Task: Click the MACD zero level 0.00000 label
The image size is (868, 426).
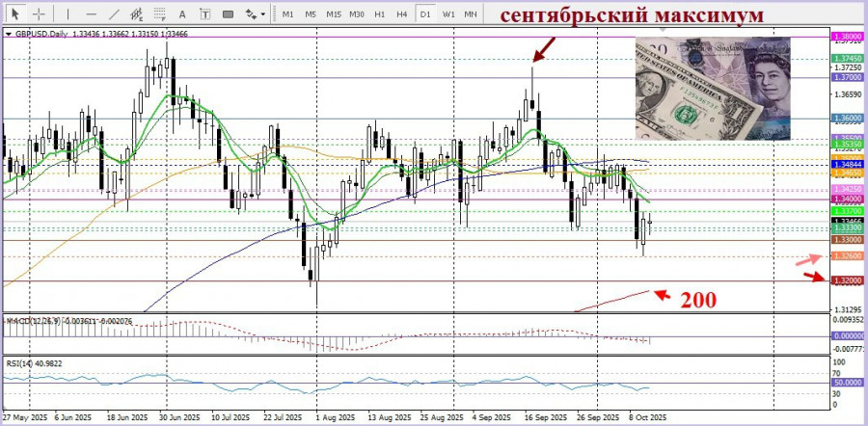Action: pyautogui.click(x=847, y=335)
